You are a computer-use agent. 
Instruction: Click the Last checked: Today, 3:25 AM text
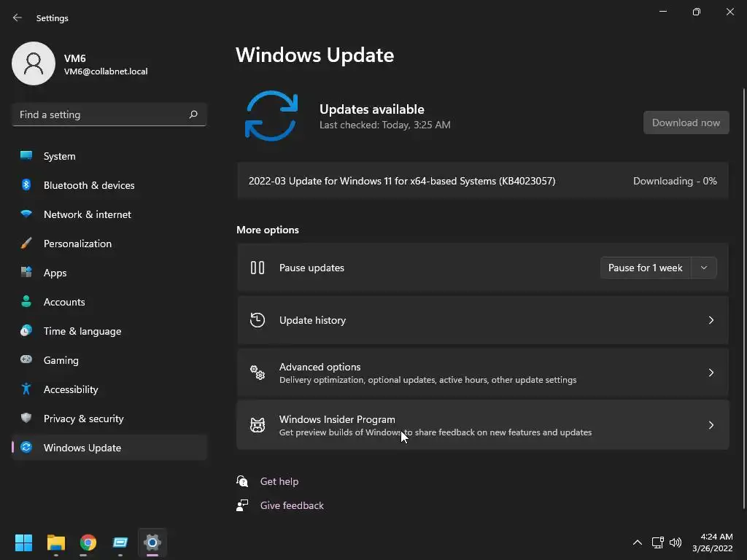click(x=385, y=125)
